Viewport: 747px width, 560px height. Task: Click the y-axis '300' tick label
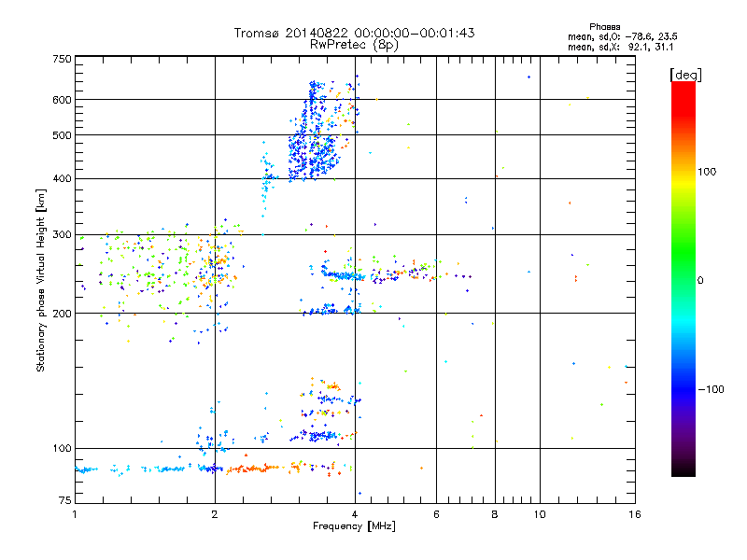[62, 234]
